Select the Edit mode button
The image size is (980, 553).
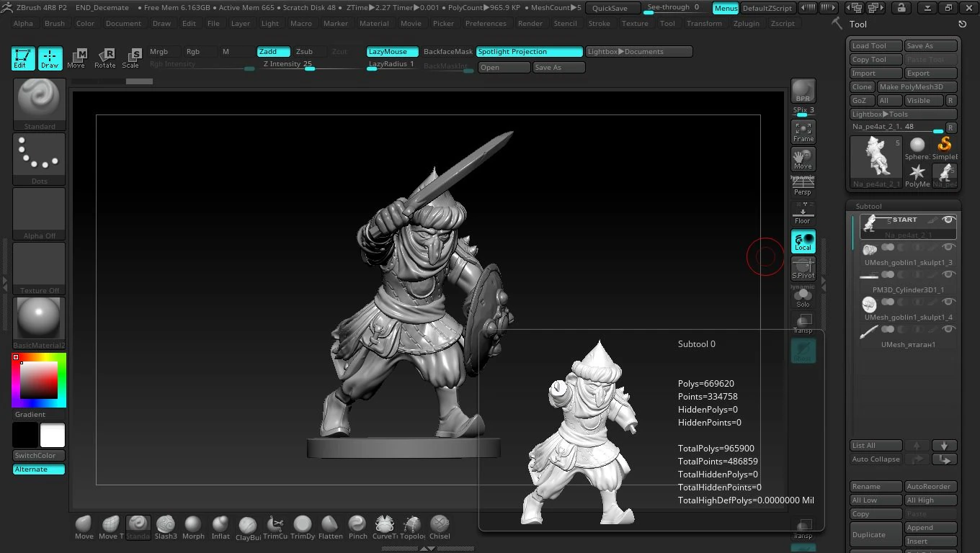click(x=23, y=58)
